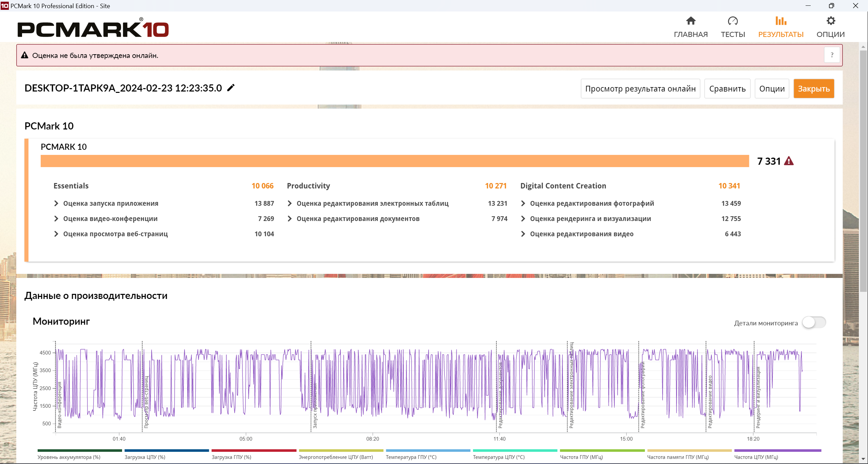Click the overall score 7 331
This screenshot has height=464, width=868.
(769, 161)
